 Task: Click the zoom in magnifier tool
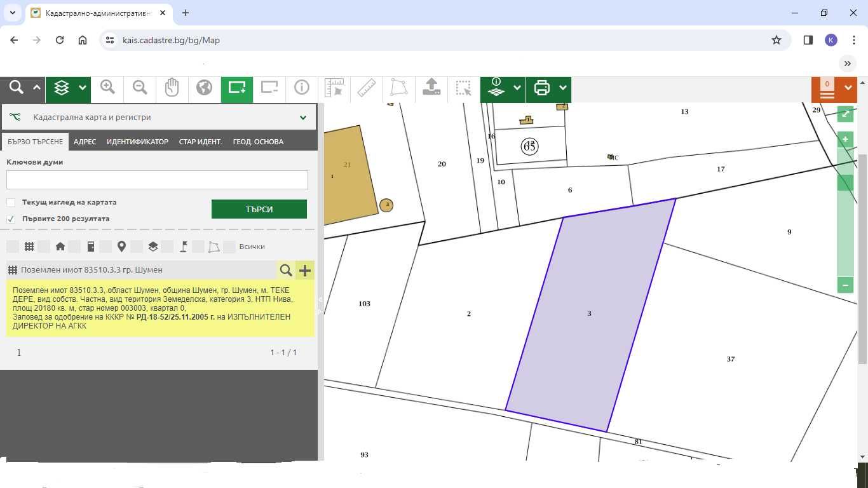[x=107, y=88]
